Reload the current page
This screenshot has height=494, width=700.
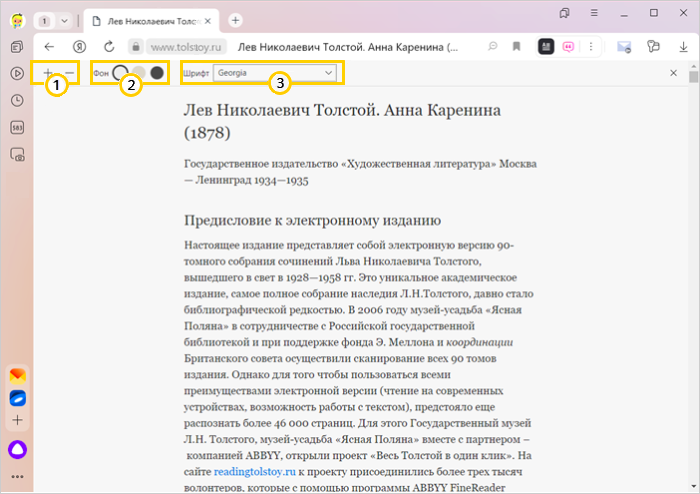tap(109, 46)
